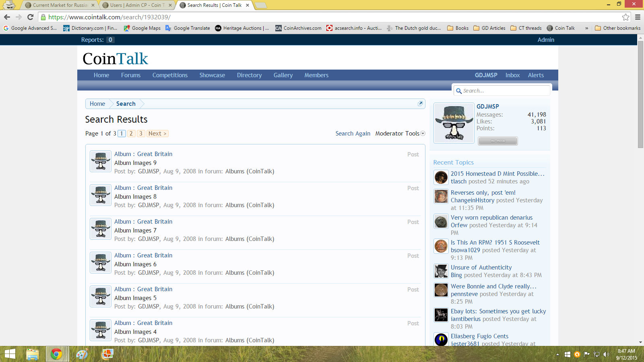This screenshot has width=644, height=362.
Task: Click Next page button
Action: pos(157,134)
